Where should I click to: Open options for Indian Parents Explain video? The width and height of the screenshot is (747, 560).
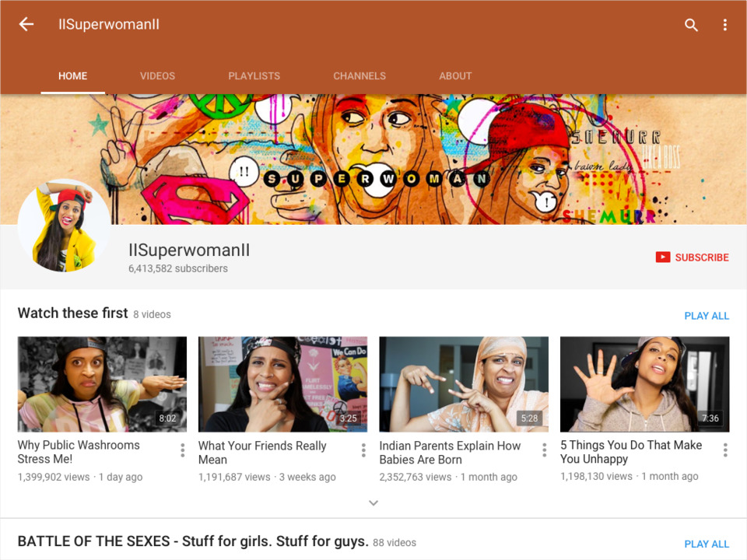click(544, 450)
